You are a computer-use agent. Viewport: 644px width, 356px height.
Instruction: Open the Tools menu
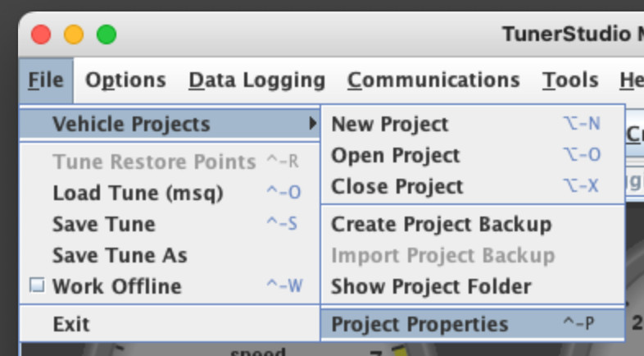(x=569, y=80)
